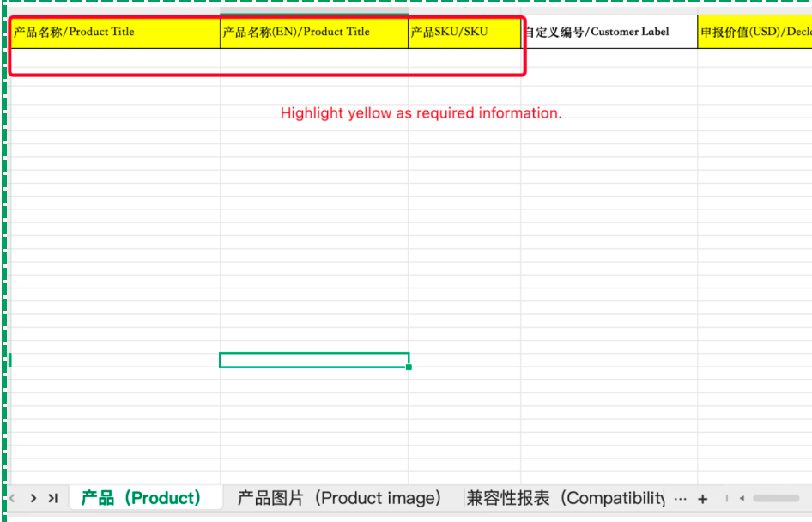Click the empty cell under first Product Title
The width and height of the screenshot is (812, 522).
tap(114, 60)
